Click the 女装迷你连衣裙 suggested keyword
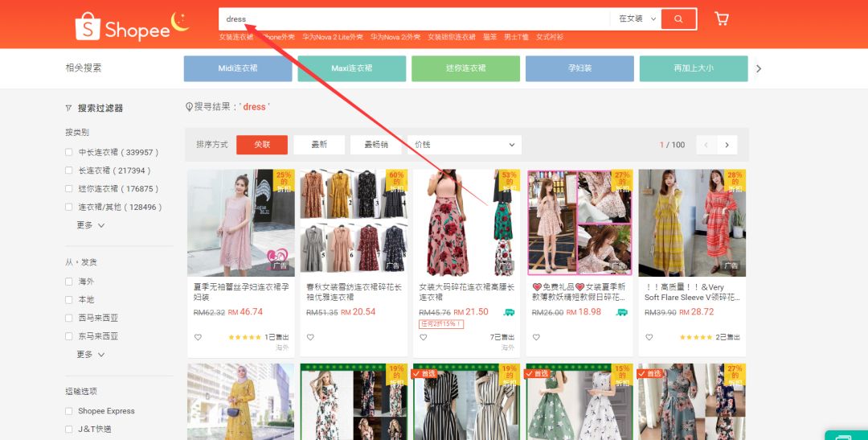Screen dimensions: 868x440 (452, 37)
